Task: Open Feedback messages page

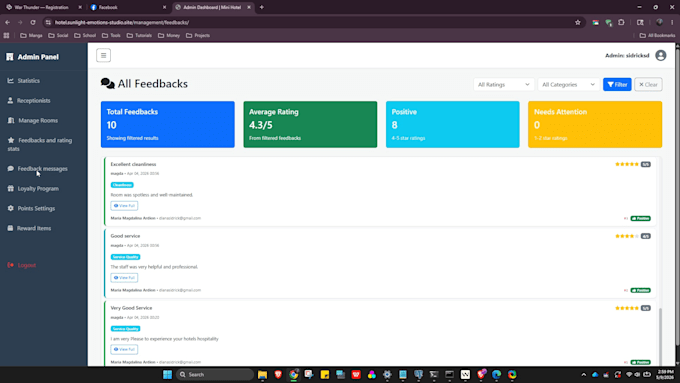Action: click(43, 169)
